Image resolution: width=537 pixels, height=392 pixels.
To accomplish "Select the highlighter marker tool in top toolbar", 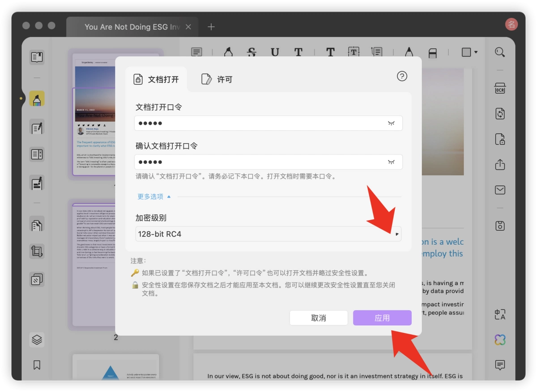I will pyautogui.click(x=228, y=52).
